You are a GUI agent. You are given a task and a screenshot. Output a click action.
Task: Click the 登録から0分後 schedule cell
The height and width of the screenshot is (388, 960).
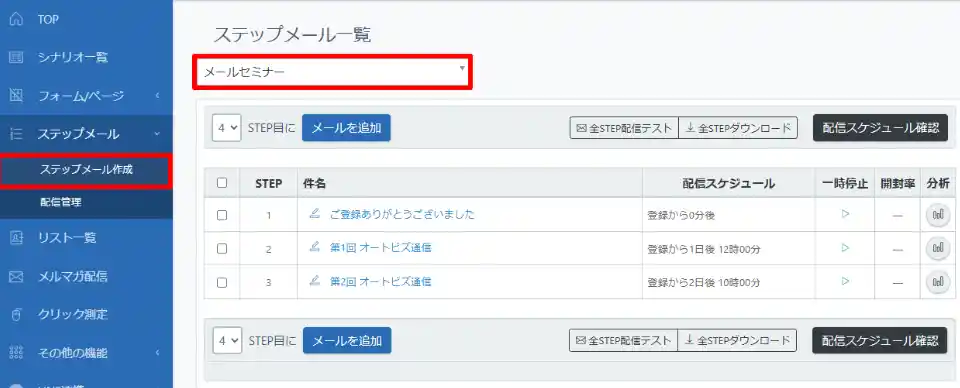[x=729, y=215]
